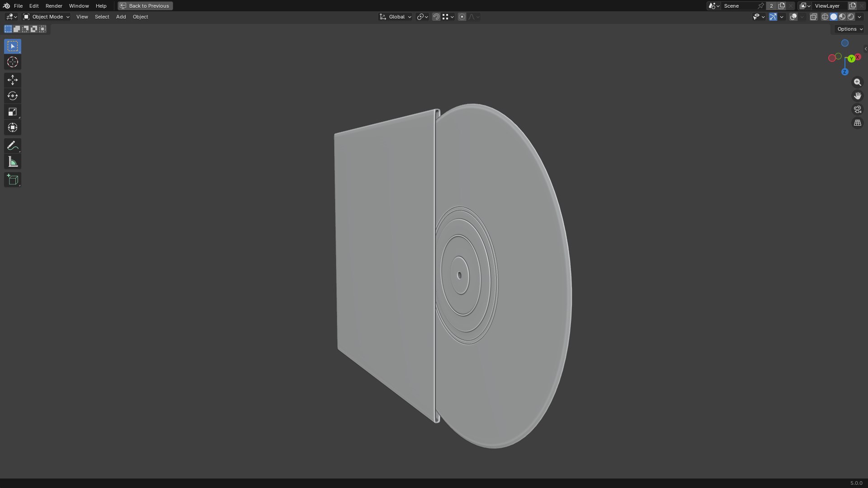Open the view layer browse dropdown
The width and height of the screenshot is (868, 488).
point(805,6)
